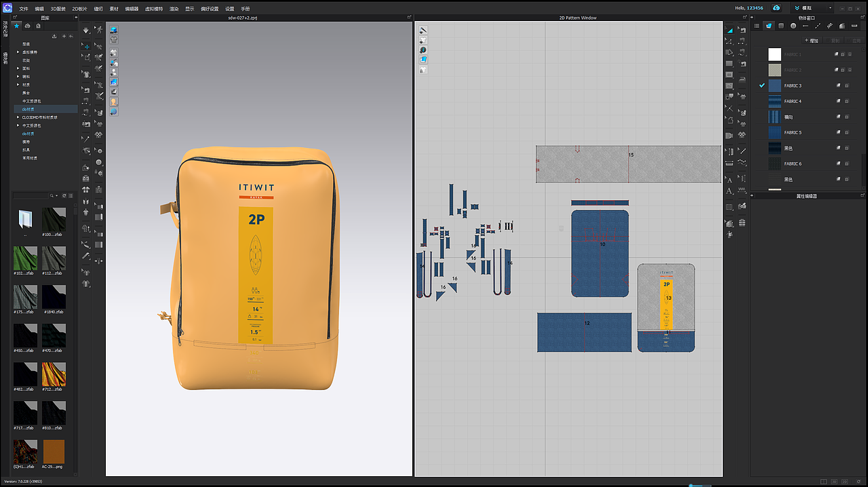Viewport: 868px width, 487px height.
Task: Toggle the 3D environment globe icon
Action: (x=113, y=111)
